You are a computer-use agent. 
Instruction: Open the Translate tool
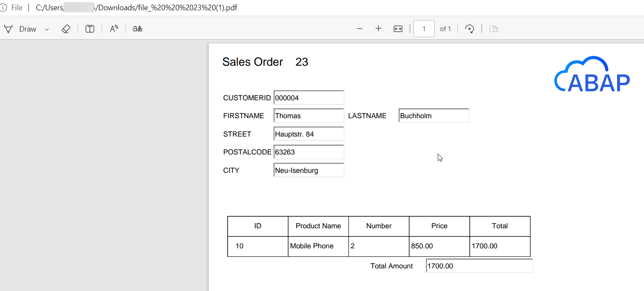tap(138, 29)
